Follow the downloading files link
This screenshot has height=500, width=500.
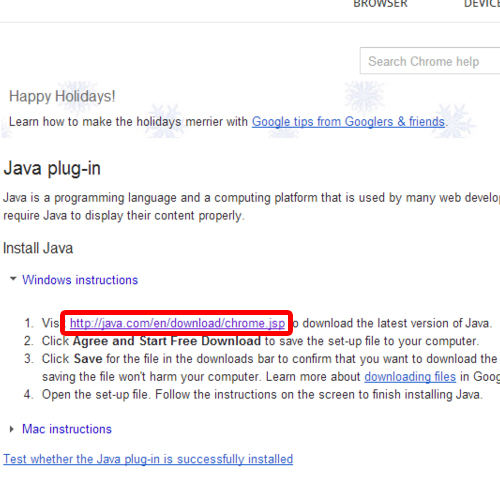click(410, 377)
